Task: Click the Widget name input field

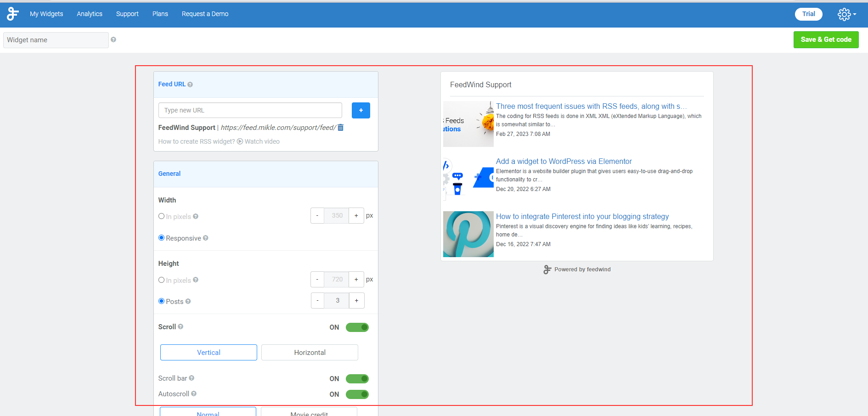Action: click(x=56, y=40)
